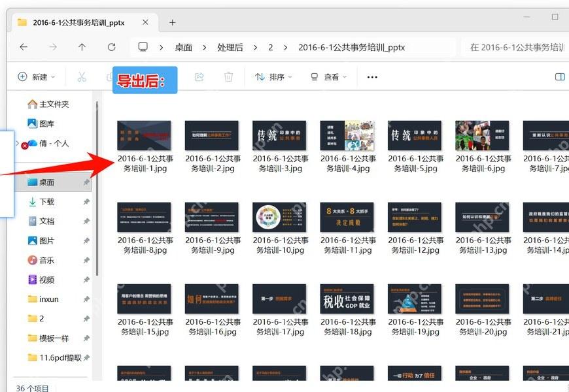
Task: Select thumbnail 2016-6-1公共事务培训-12.jpg
Action: (x=415, y=217)
